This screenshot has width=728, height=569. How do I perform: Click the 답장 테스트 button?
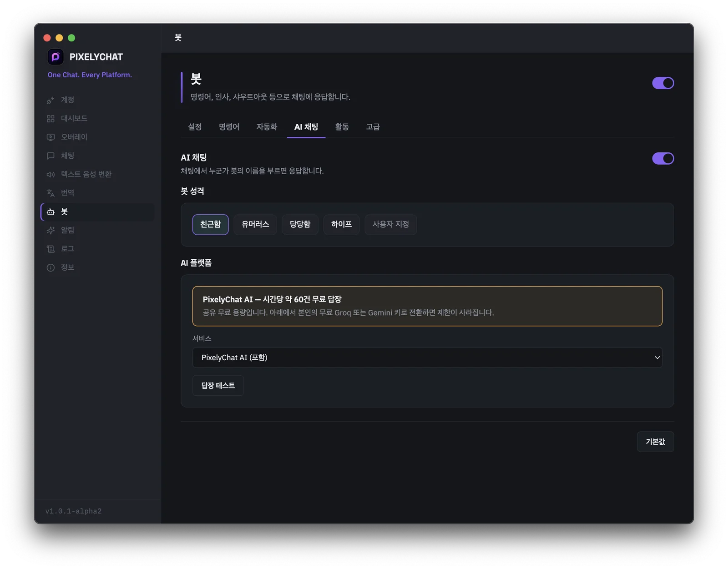218,386
